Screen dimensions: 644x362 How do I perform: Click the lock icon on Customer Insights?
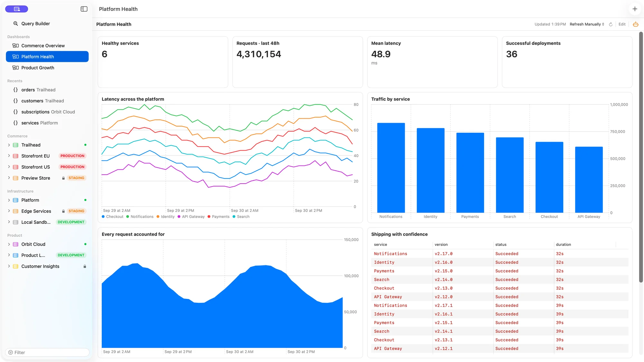(x=85, y=266)
